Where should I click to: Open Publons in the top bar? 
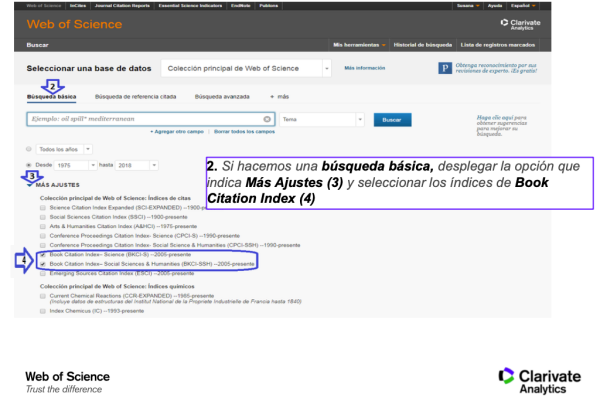click(x=268, y=6)
